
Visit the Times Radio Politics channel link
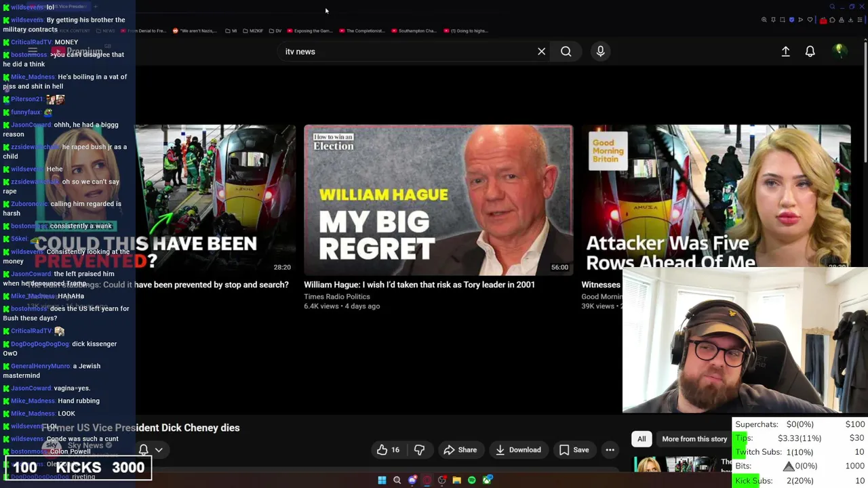click(337, 297)
